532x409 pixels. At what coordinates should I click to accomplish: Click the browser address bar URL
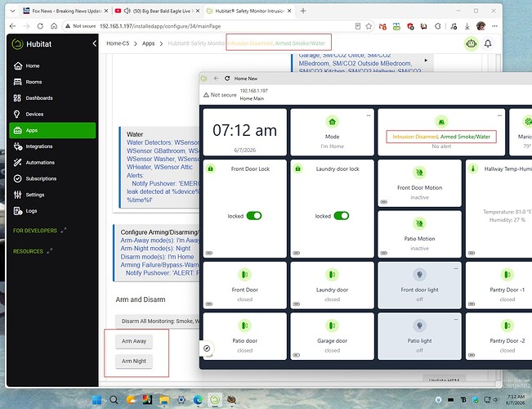pyautogui.click(x=160, y=26)
